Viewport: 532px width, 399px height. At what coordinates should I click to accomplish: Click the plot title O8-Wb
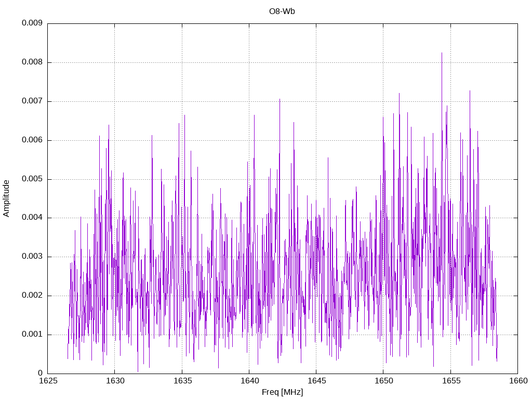pyautogui.click(x=282, y=11)
